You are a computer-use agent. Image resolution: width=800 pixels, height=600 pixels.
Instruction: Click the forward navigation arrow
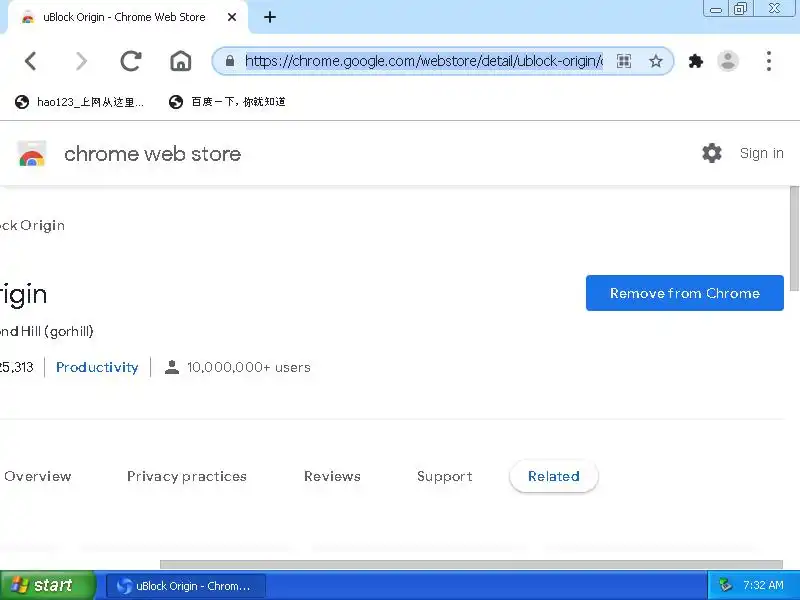[x=81, y=61]
